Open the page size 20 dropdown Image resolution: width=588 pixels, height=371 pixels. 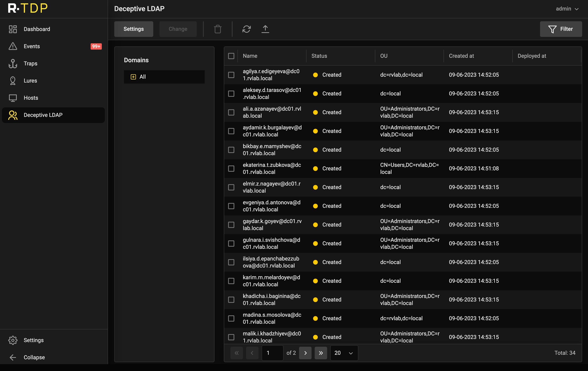point(344,353)
